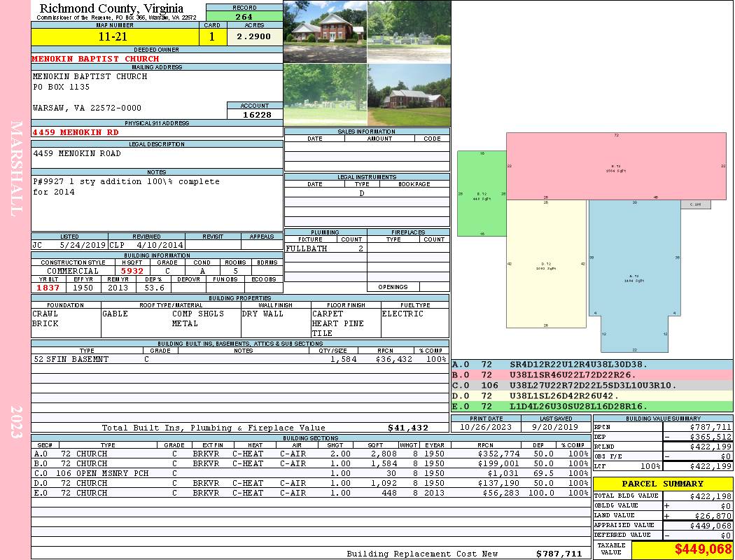Click Building Replacement Cost New $787,711
The width and height of the screenshot is (735, 560).
pyautogui.click(x=559, y=554)
